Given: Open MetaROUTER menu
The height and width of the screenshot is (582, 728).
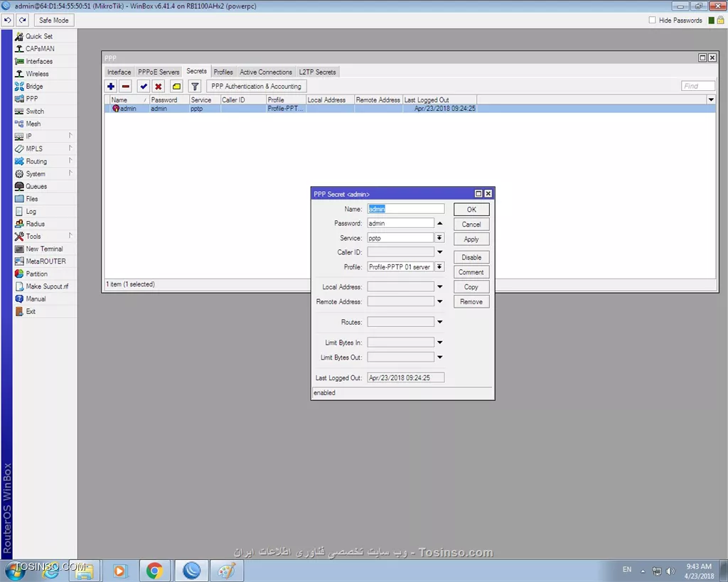Looking at the screenshot, I should pyautogui.click(x=45, y=262).
